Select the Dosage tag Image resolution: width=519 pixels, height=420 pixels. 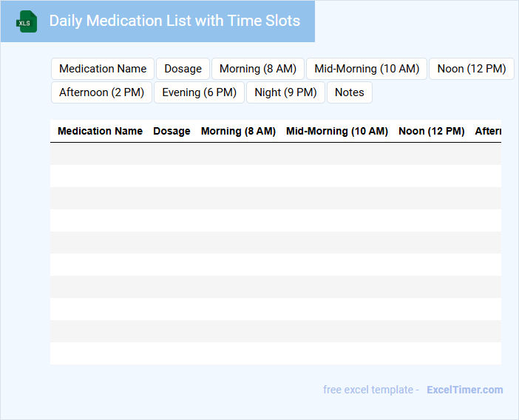pos(183,69)
